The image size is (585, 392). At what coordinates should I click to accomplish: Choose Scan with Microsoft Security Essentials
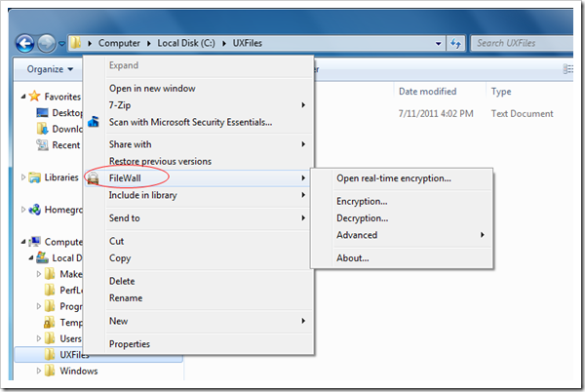click(x=198, y=122)
